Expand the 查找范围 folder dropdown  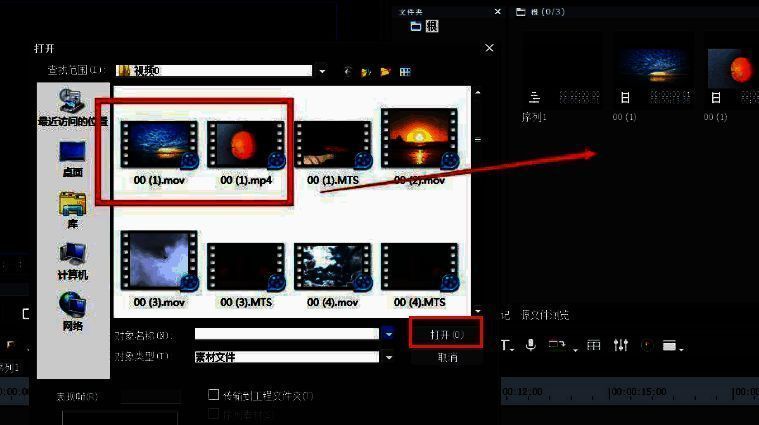322,71
